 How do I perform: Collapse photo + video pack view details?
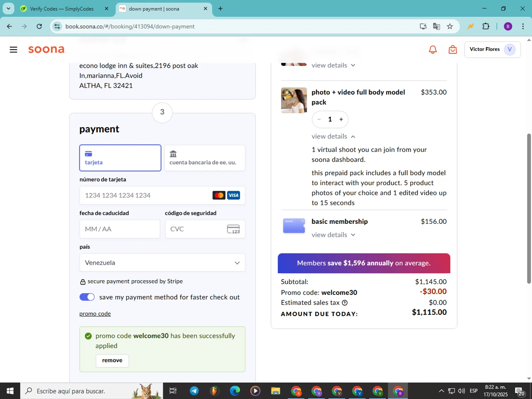(333, 137)
